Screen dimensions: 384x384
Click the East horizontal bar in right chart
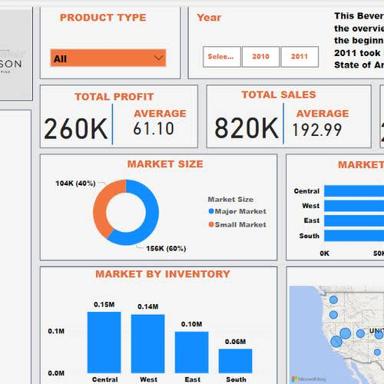click(x=354, y=221)
